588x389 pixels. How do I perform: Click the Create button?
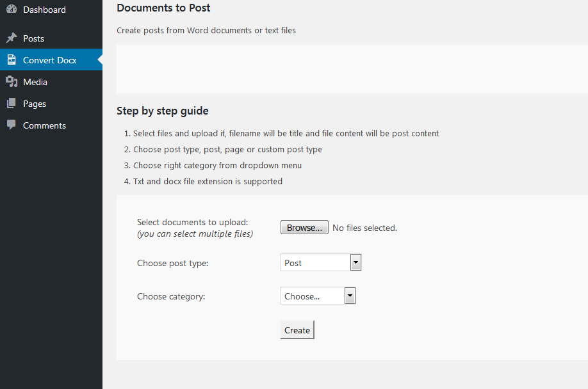point(297,330)
